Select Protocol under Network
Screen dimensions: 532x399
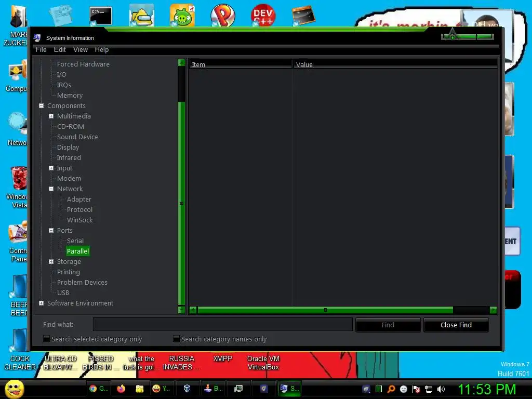[x=79, y=210]
